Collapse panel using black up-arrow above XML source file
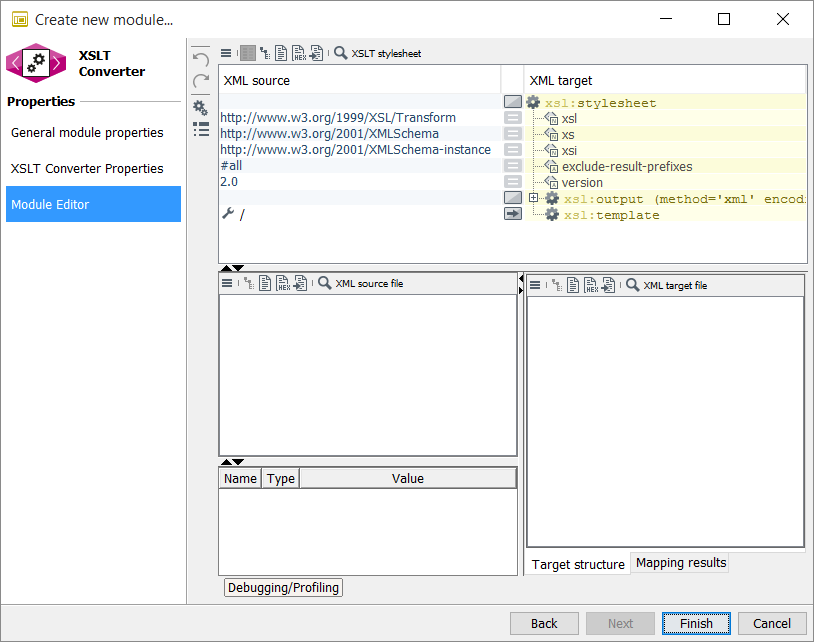This screenshot has width=814, height=642. point(226,267)
